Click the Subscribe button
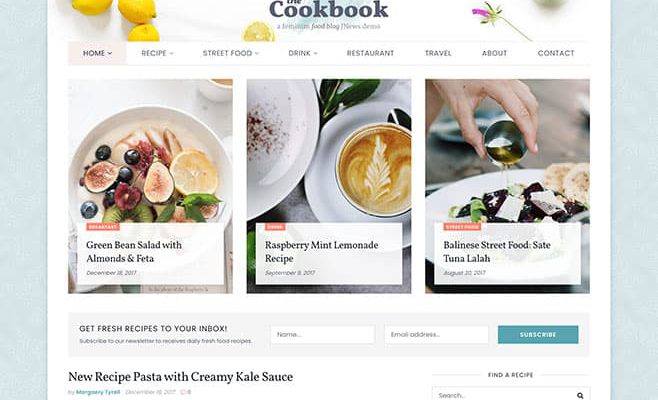The height and width of the screenshot is (400, 658). (x=538, y=335)
